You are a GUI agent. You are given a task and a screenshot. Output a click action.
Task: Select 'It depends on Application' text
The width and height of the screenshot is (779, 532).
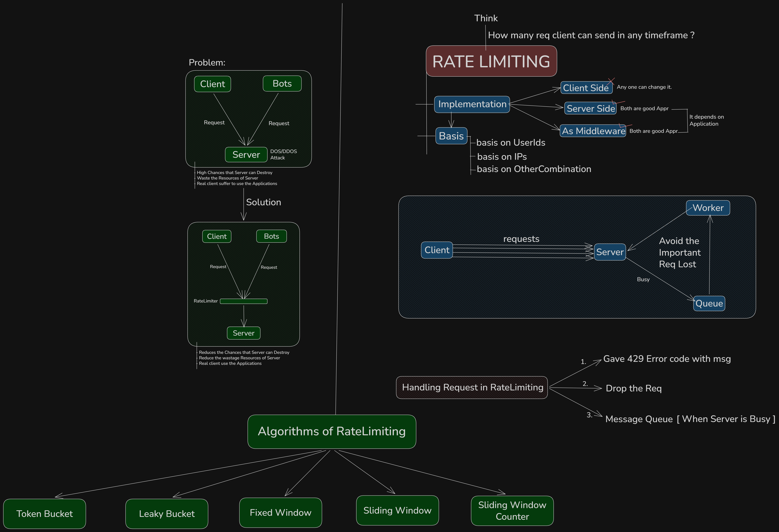coord(707,120)
